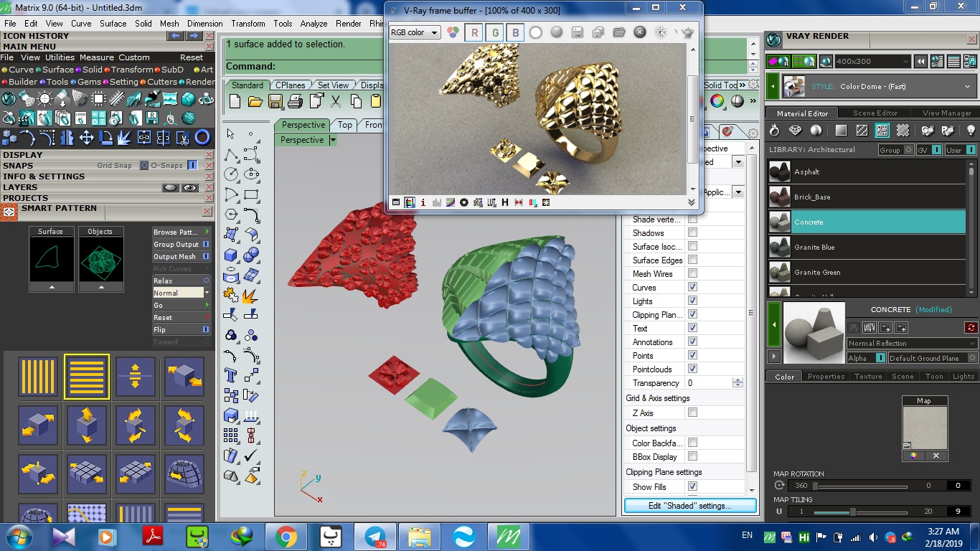Viewport: 980px width, 551px height.
Task: Open the RGB color channel dropdown
Action: coord(415,32)
